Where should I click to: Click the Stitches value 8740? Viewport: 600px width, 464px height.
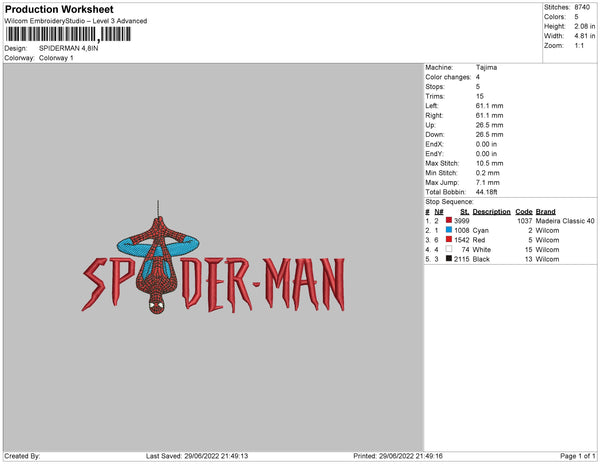tap(582, 7)
